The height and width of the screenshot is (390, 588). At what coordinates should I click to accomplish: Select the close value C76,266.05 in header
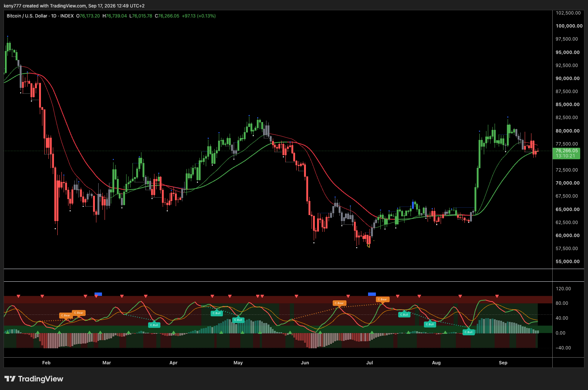[x=167, y=16]
